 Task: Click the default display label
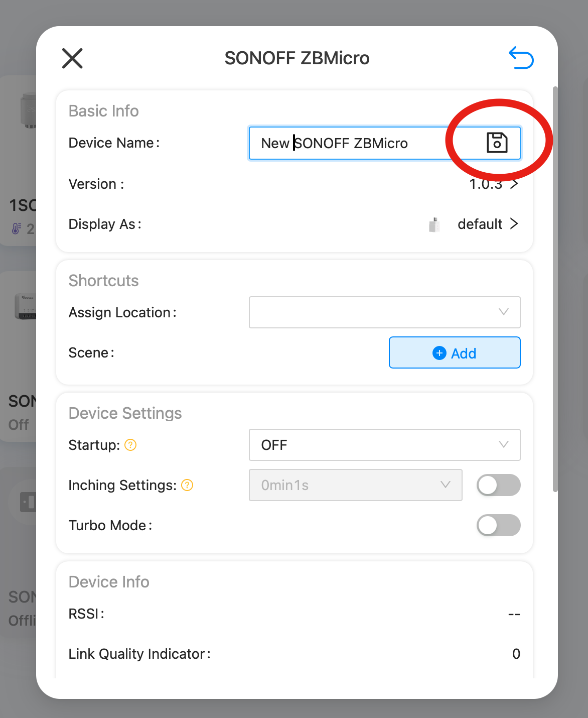[480, 224]
